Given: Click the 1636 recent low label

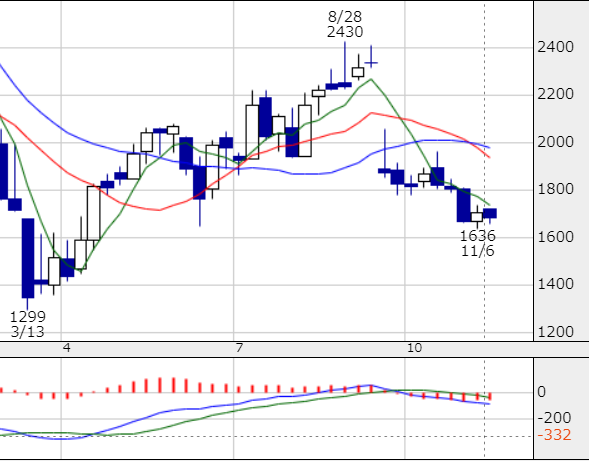Looking at the screenshot, I should [x=478, y=236].
